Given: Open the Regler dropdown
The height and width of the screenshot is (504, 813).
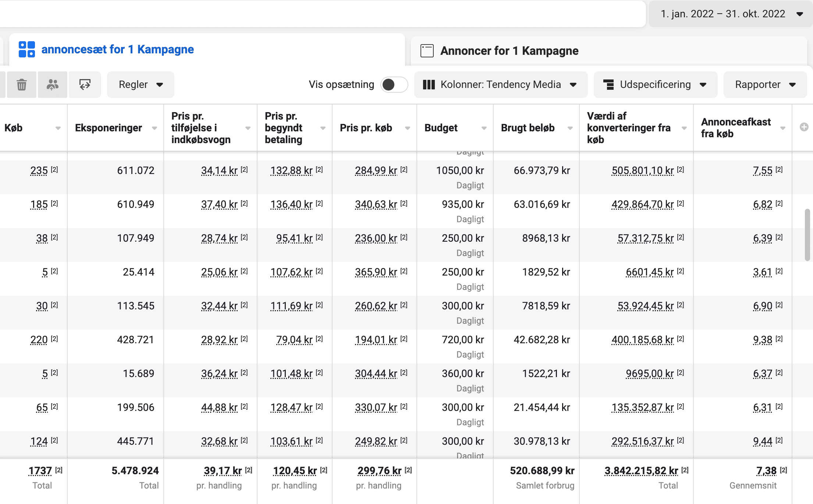Looking at the screenshot, I should click(141, 85).
